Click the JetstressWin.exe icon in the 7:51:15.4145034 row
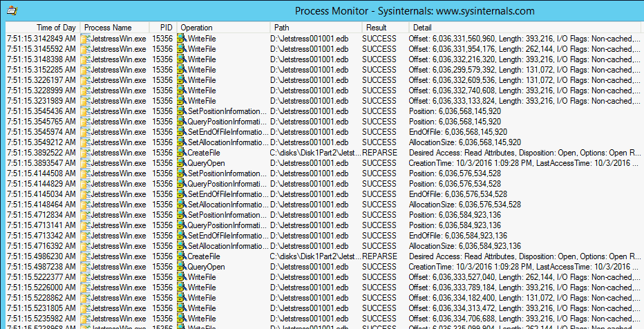This screenshot has height=329, width=644. point(86,194)
